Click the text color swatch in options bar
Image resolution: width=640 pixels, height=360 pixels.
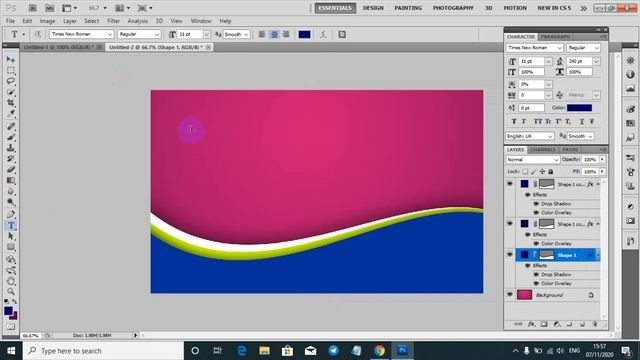pos(304,34)
